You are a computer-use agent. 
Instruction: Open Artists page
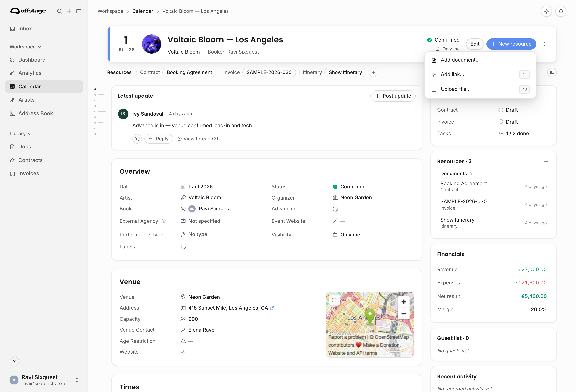click(44, 100)
